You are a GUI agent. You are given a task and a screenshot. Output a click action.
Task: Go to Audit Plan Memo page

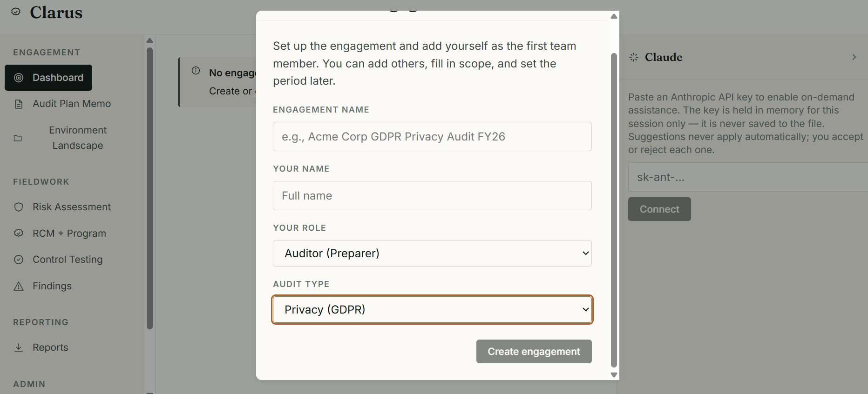(72, 104)
